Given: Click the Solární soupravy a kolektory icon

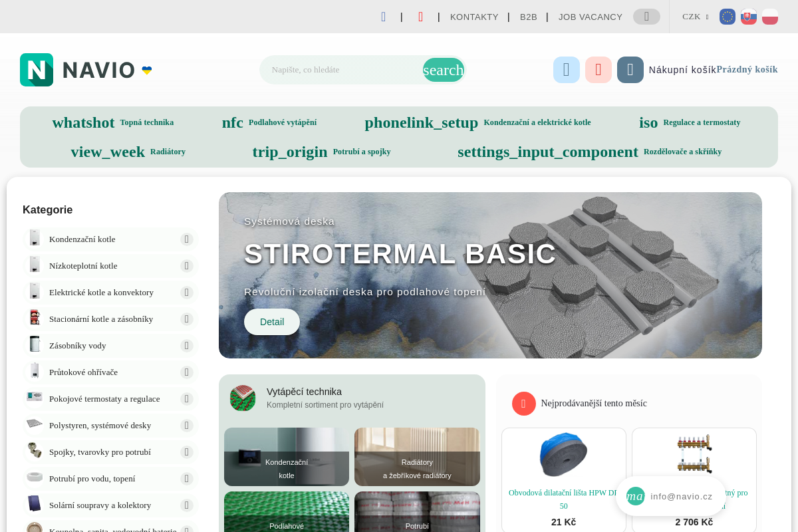Looking at the screenshot, I should pos(35,505).
